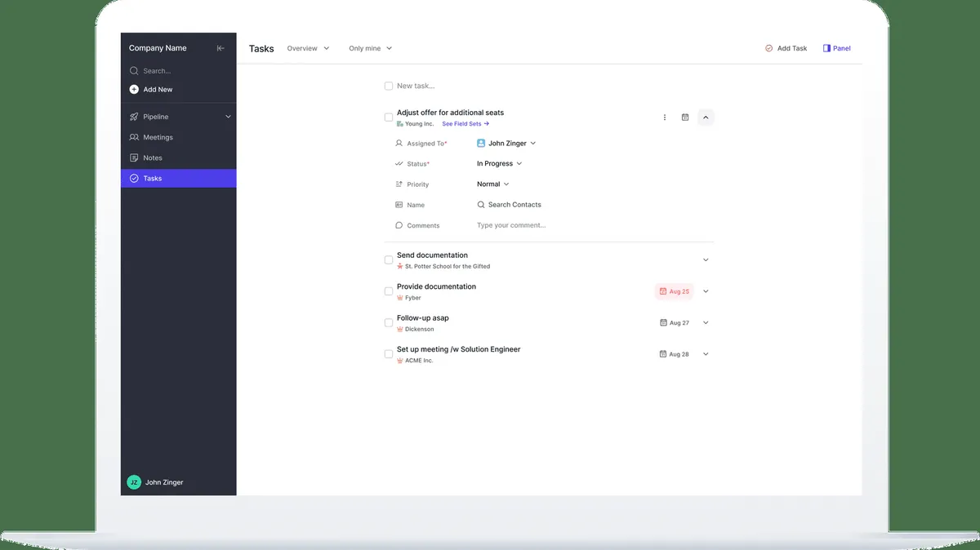Click the Assigned To person icon
The image size is (980, 550).
point(399,143)
